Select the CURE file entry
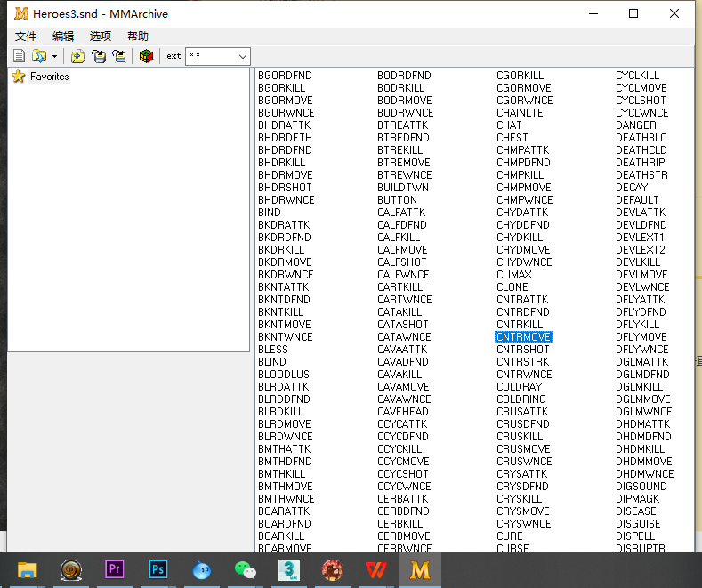Viewport: 702px width, 588px height. 509,536
